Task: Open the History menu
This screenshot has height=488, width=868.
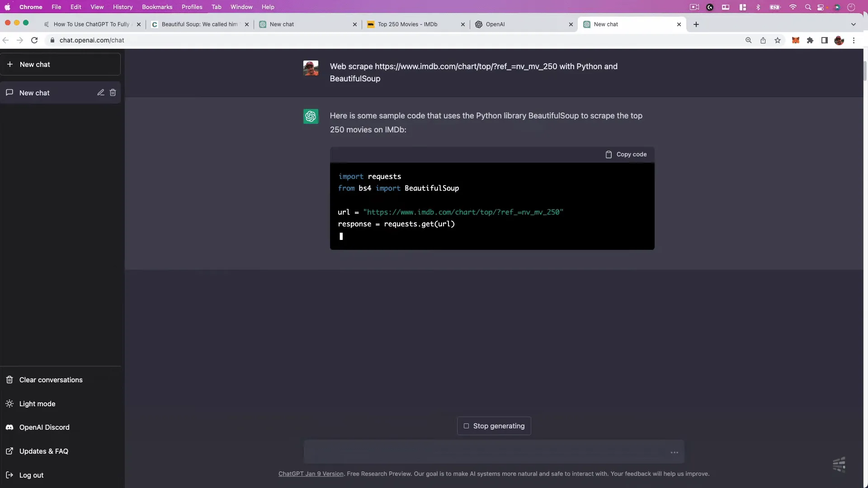Action: (123, 7)
